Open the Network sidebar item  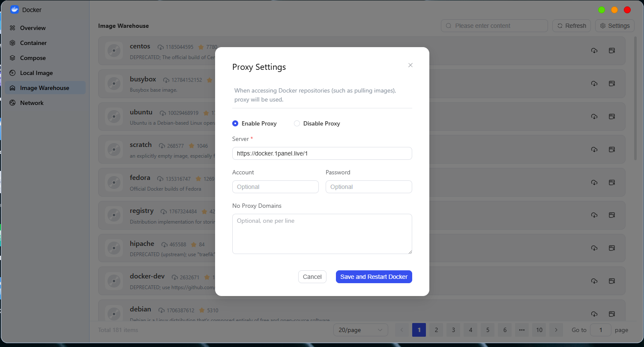45,103
